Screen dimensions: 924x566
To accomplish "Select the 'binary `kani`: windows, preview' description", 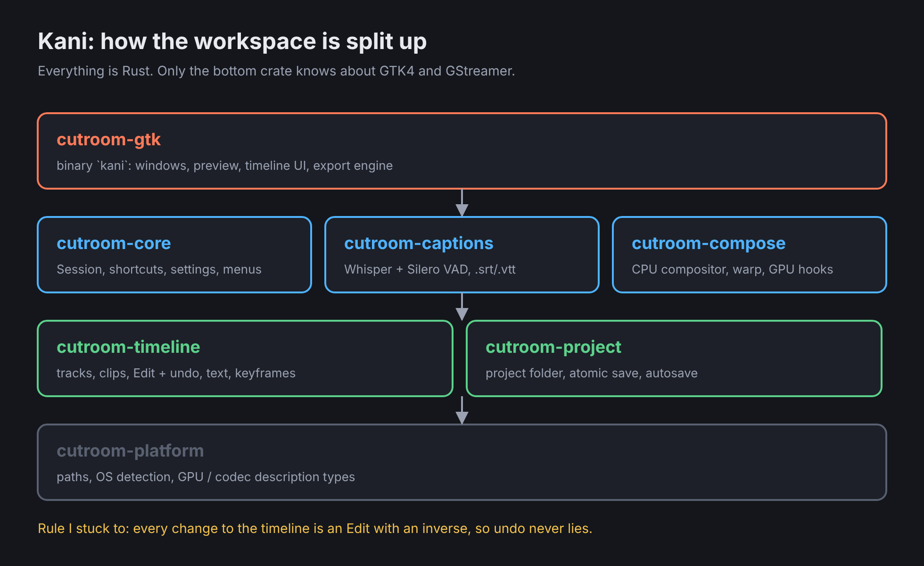I will tap(224, 166).
